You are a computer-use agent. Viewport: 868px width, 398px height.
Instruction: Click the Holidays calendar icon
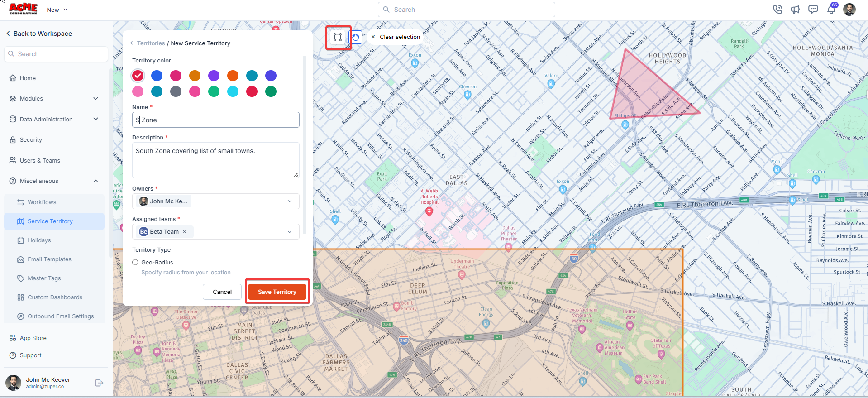pos(21,240)
